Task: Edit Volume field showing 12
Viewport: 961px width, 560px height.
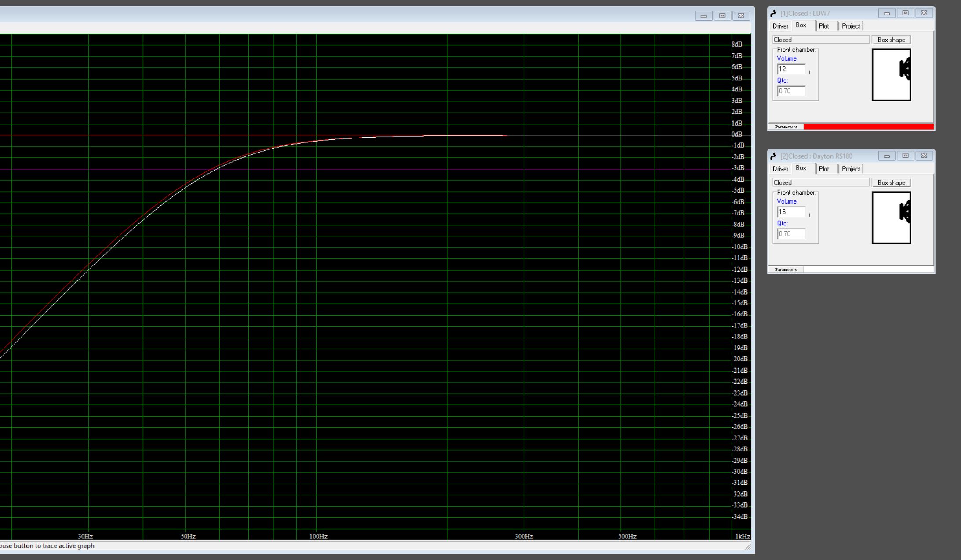Action: point(791,69)
